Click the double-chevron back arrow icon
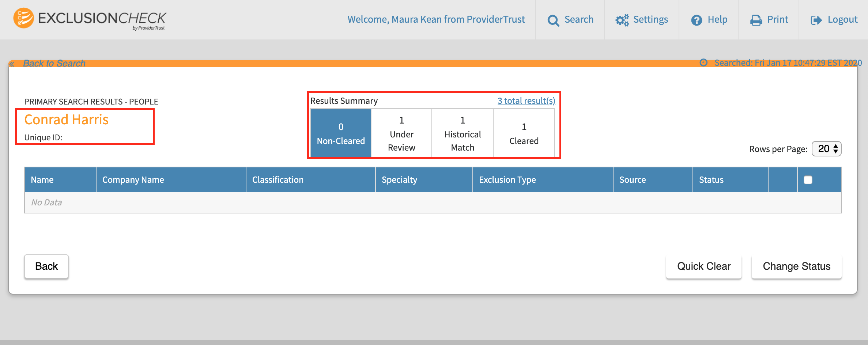 (12, 64)
